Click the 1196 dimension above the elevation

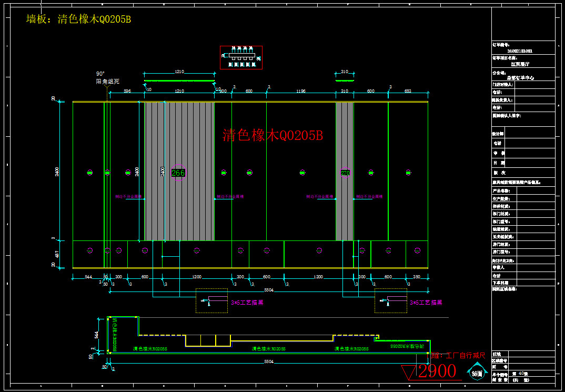(x=300, y=91)
